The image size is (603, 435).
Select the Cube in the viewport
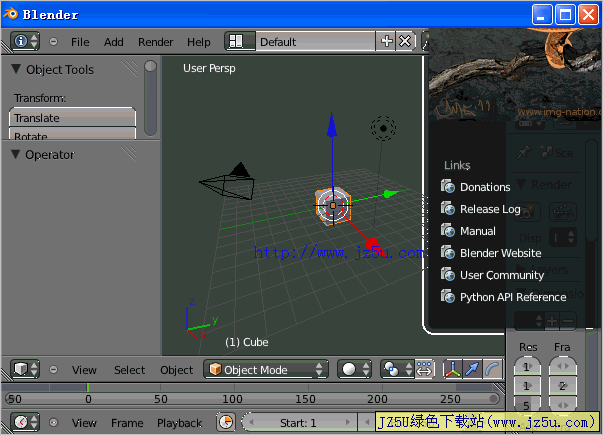[x=333, y=206]
